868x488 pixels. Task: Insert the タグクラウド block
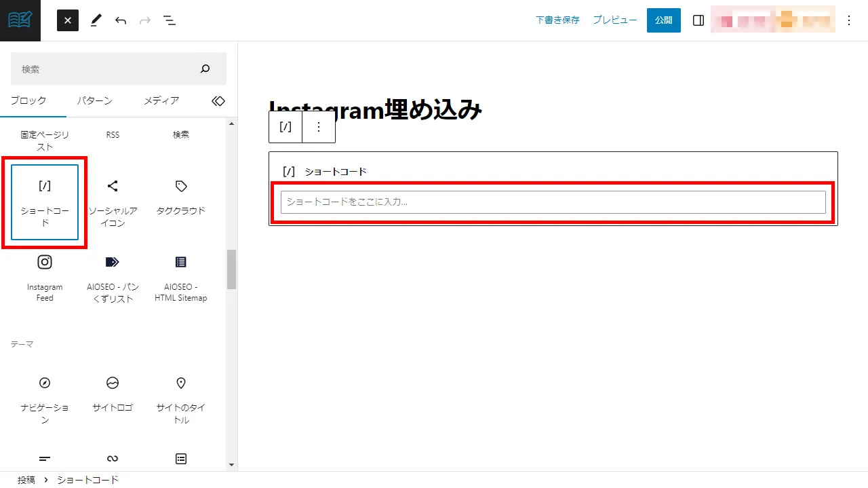pyautogui.click(x=180, y=197)
